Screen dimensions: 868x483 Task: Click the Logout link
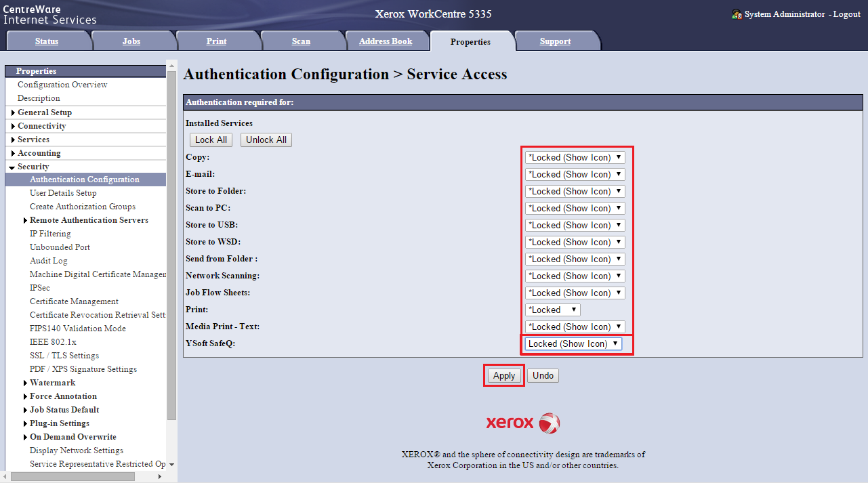(x=846, y=14)
